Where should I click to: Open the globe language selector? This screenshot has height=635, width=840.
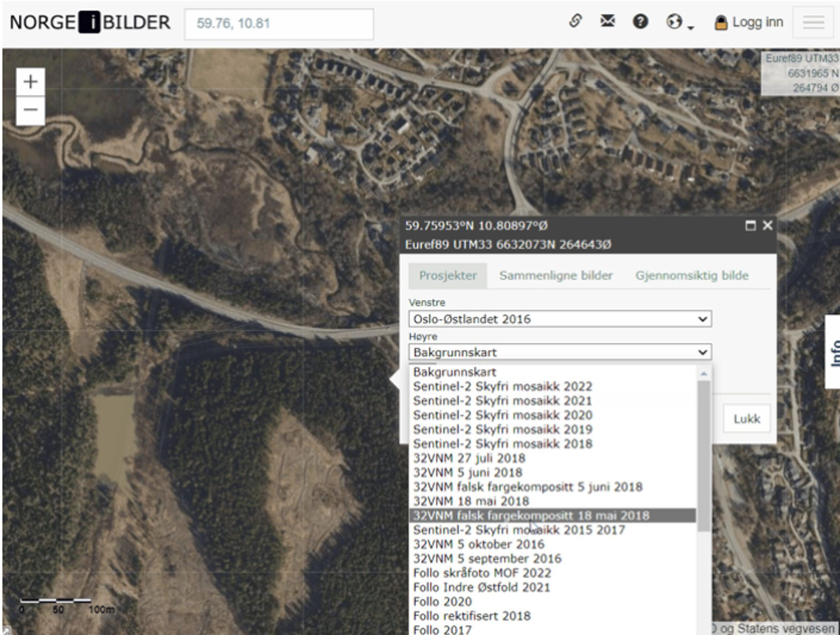678,22
